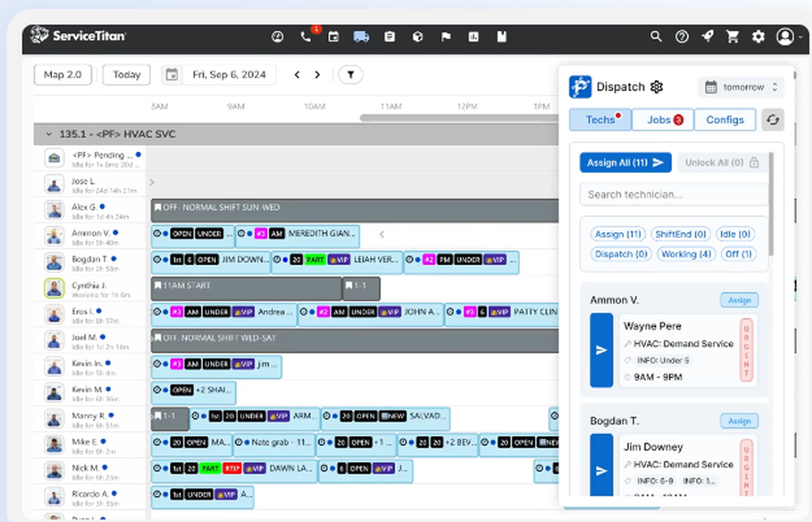
Task: Click the date Fri, Sep 6, 2024
Action: 230,75
